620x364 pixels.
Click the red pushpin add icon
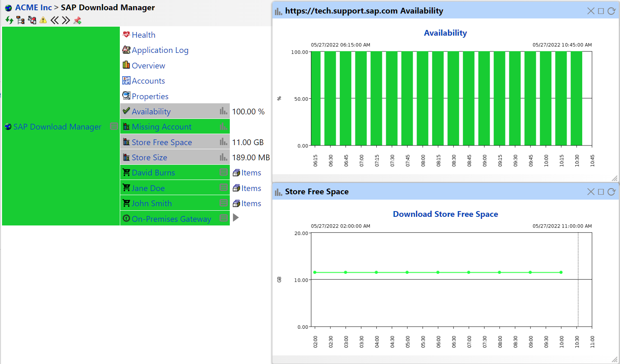click(x=77, y=20)
